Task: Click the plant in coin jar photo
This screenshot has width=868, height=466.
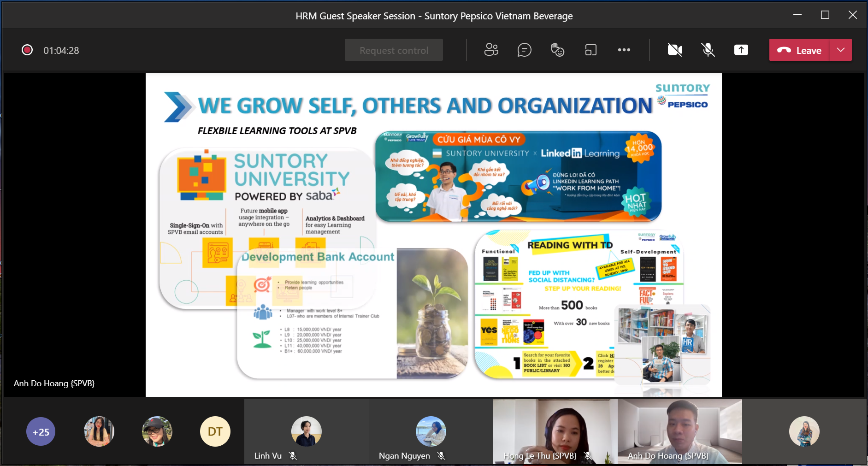Action: [x=432, y=313]
